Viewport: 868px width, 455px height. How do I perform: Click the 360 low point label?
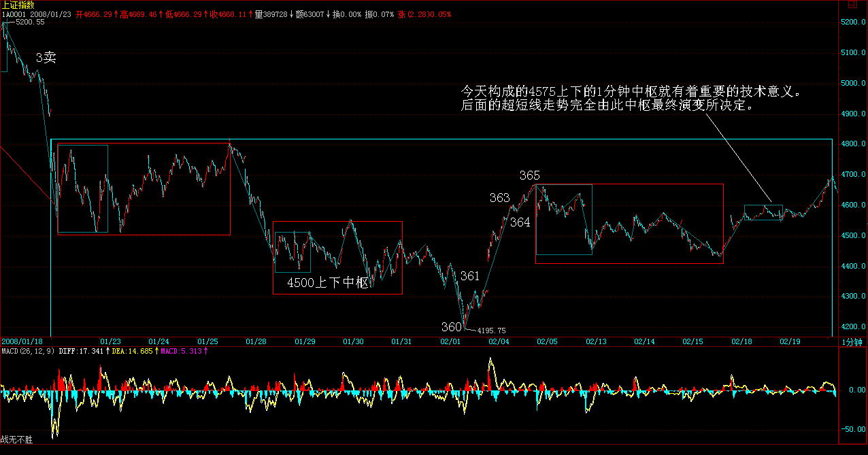(451, 328)
